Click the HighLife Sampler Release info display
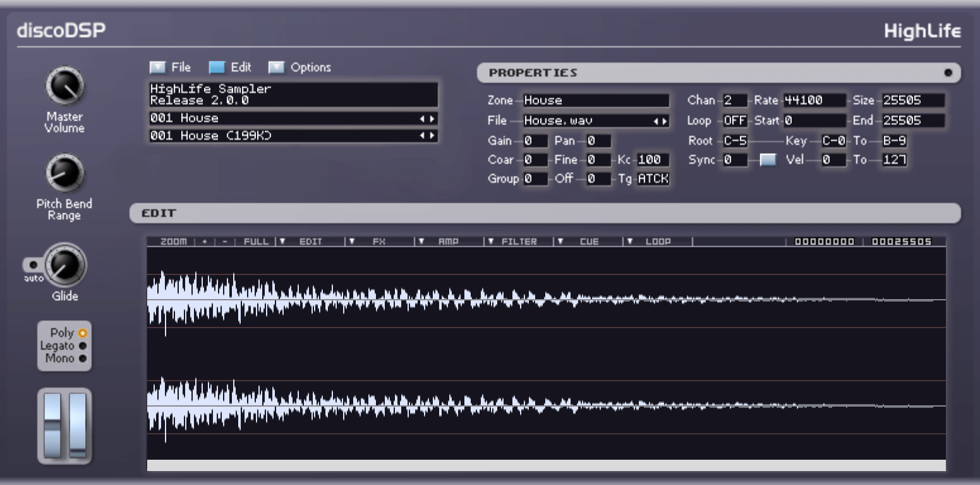Screen dimensions: 980x485 pyautogui.click(x=293, y=95)
